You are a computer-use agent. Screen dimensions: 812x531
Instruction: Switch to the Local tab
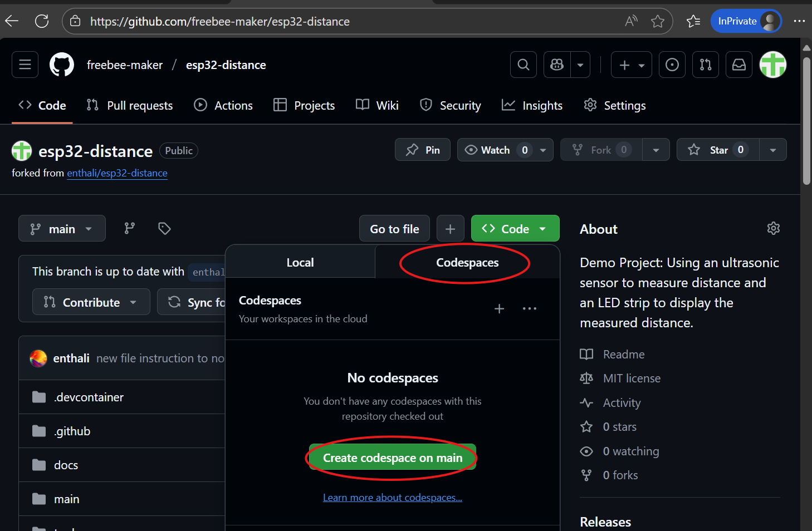click(300, 262)
